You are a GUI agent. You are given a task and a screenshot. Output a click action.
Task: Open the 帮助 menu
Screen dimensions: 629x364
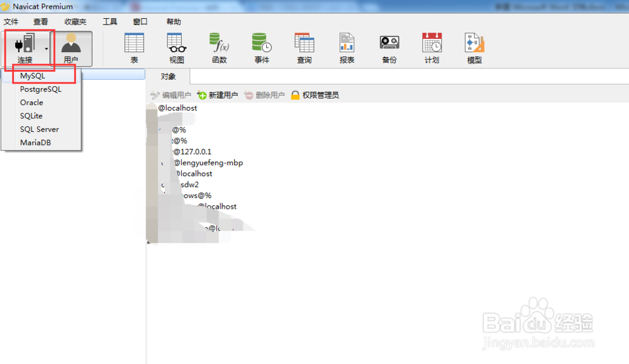pyautogui.click(x=174, y=21)
